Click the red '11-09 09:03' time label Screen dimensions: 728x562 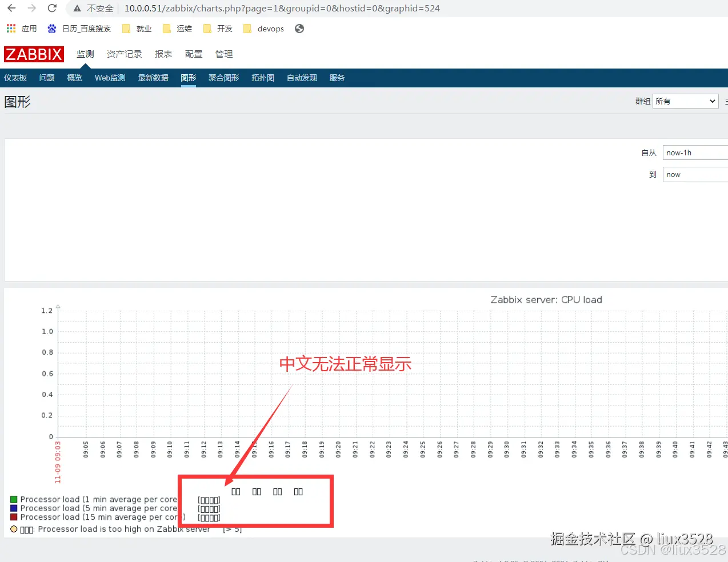57,462
